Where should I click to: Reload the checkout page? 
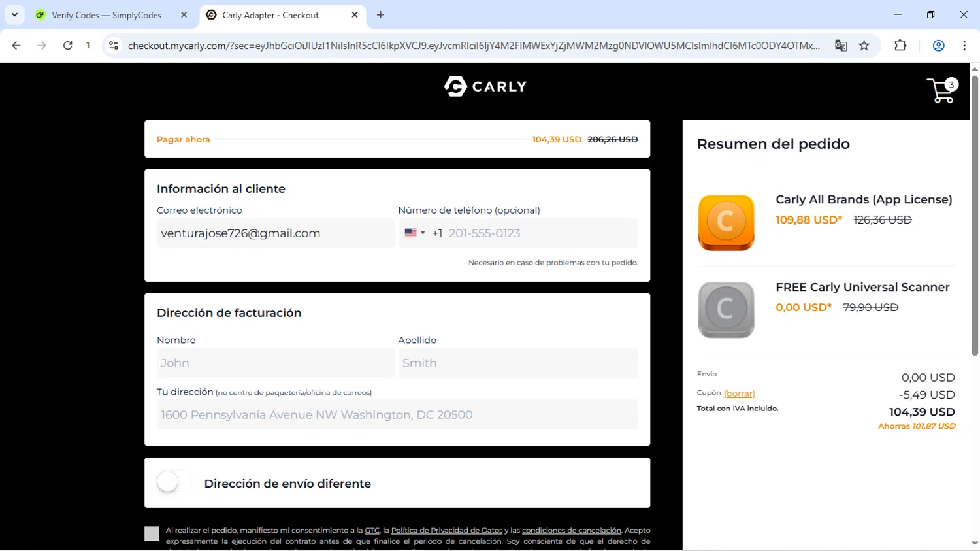(x=67, y=46)
